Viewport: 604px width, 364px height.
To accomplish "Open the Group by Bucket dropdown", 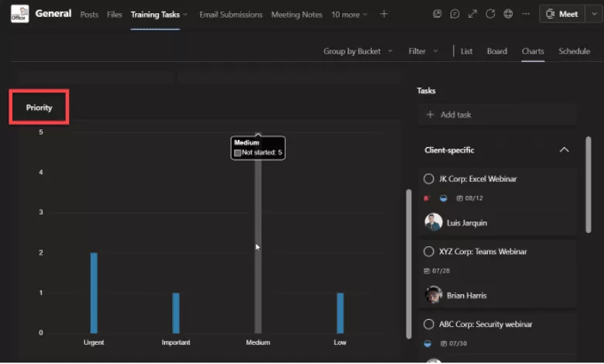I will point(358,51).
